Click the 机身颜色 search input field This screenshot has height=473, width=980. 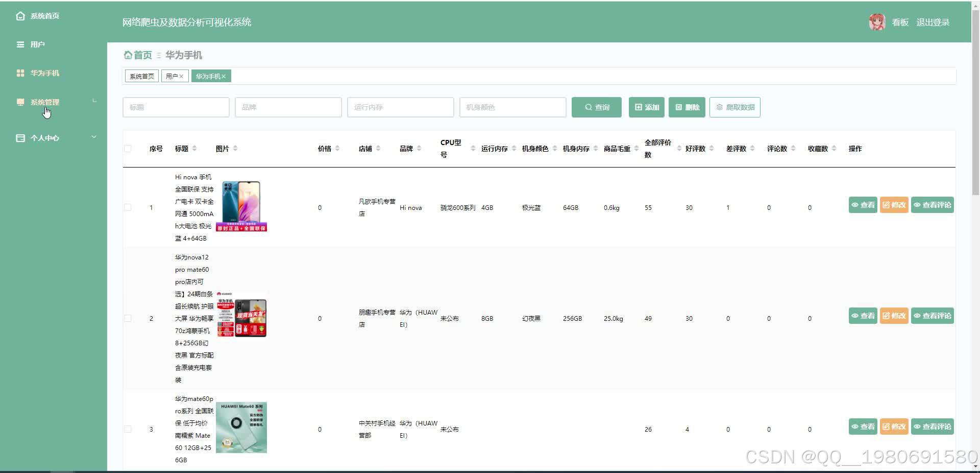pos(513,107)
